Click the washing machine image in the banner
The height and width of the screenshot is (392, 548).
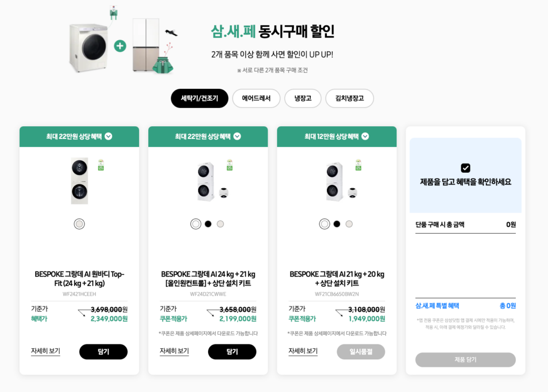(90, 47)
